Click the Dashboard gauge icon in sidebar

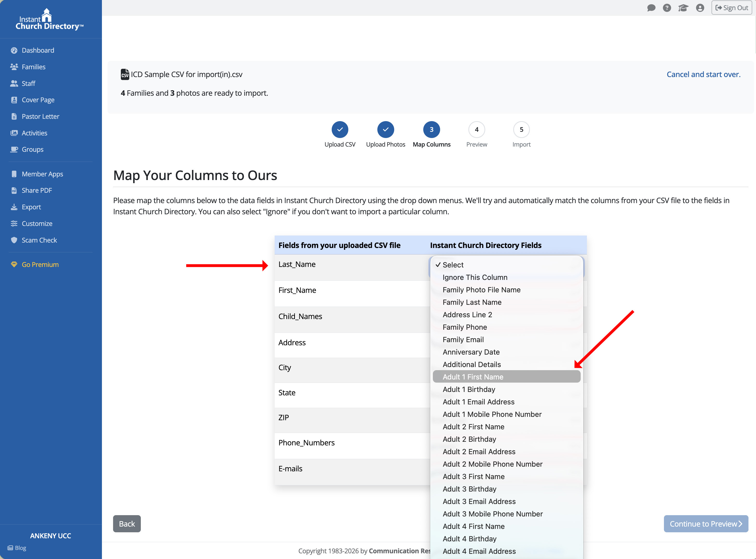[14, 50]
